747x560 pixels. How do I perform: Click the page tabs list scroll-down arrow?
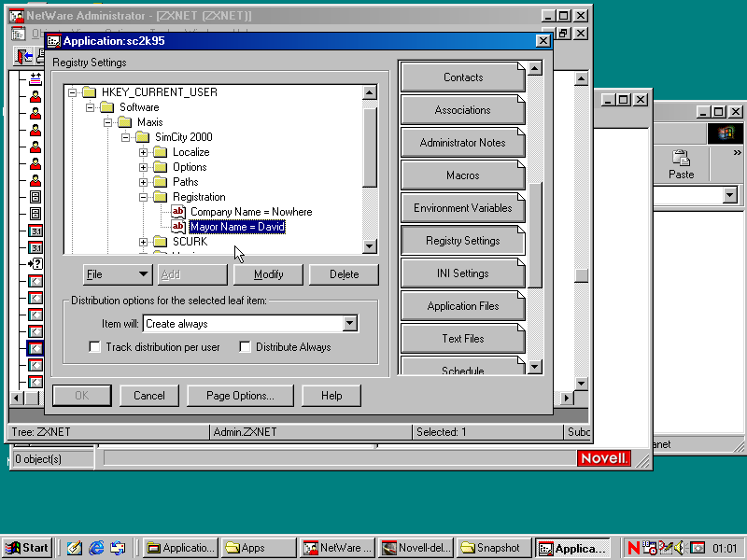[x=535, y=367]
